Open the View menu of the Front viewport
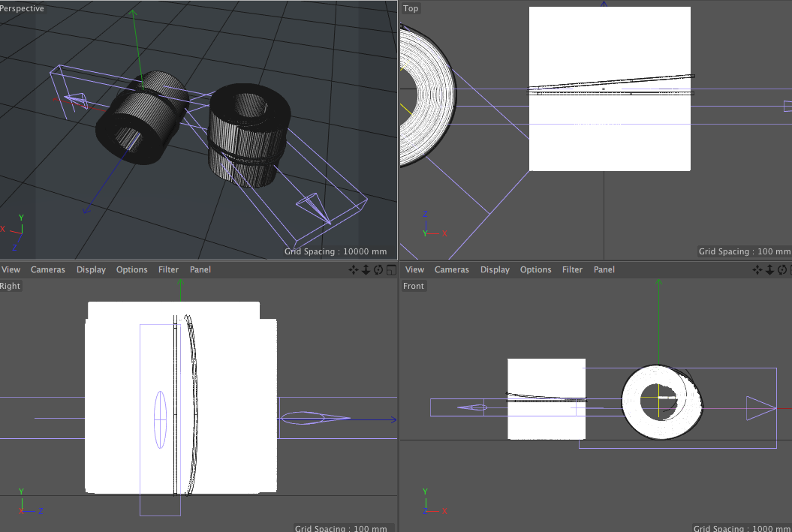 414,270
